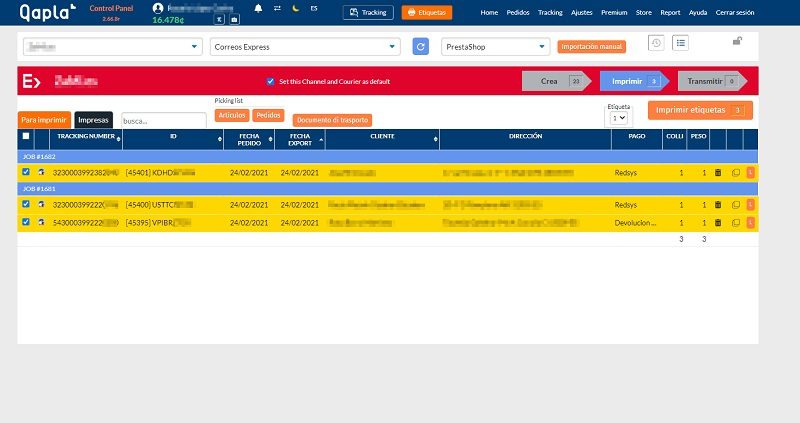Delete order 45400 with trash icon
The width and height of the screenshot is (800, 423).
click(x=718, y=205)
